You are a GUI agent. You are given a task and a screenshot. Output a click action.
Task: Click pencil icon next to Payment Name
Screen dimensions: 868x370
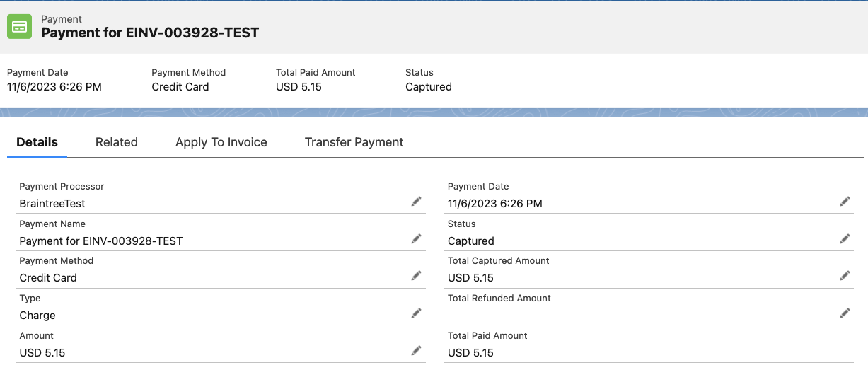pos(417,239)
